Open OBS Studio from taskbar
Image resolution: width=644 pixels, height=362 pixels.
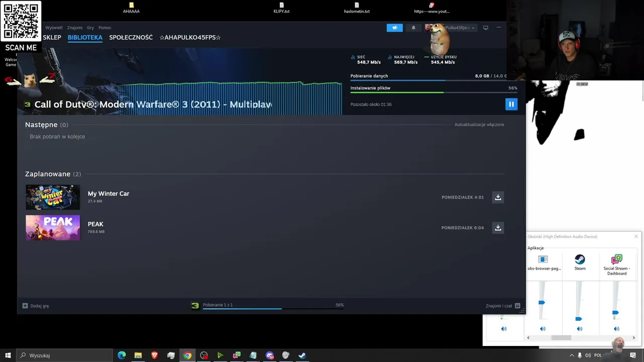click(204, 355)
